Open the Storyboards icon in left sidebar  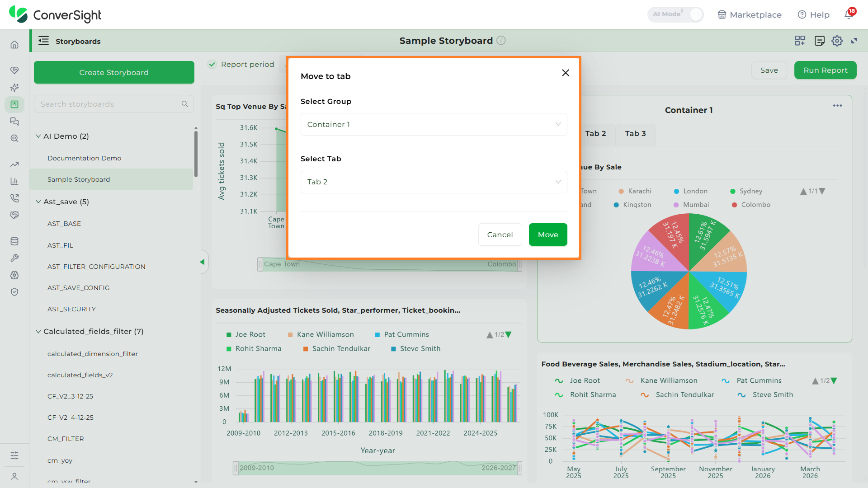(14, 104)
